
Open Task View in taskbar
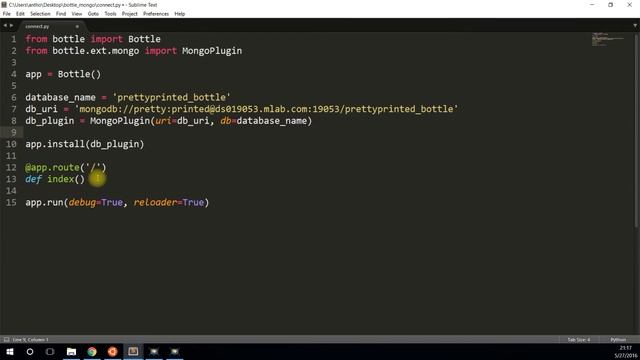point(50,351)
